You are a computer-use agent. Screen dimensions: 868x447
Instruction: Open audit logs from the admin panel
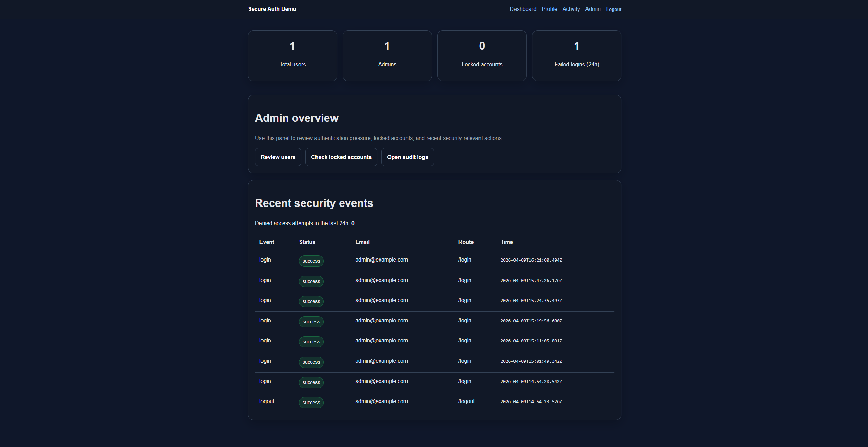[x=407, y=157]
